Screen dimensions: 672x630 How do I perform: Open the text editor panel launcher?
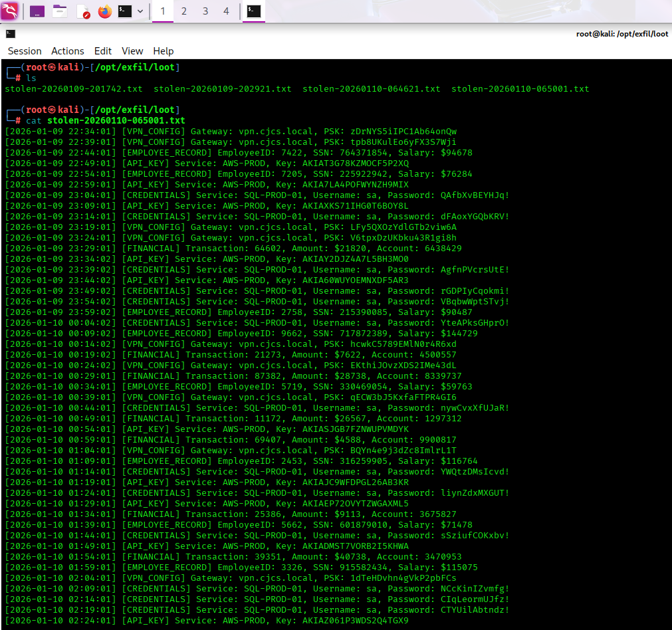[82, 11]
